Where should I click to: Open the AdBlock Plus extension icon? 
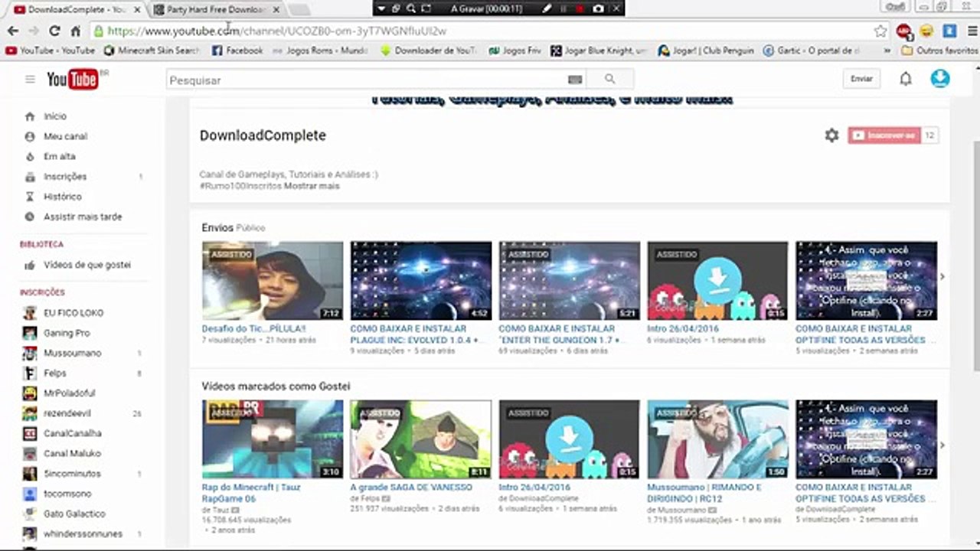904,31
